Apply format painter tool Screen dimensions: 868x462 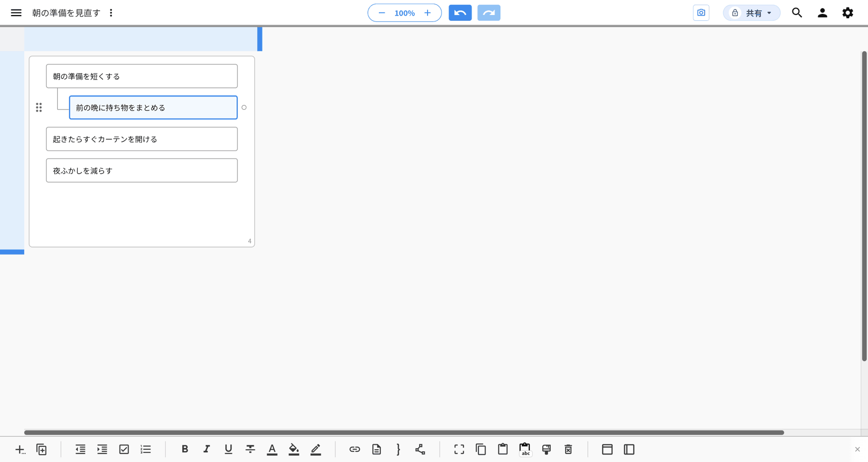547,449
